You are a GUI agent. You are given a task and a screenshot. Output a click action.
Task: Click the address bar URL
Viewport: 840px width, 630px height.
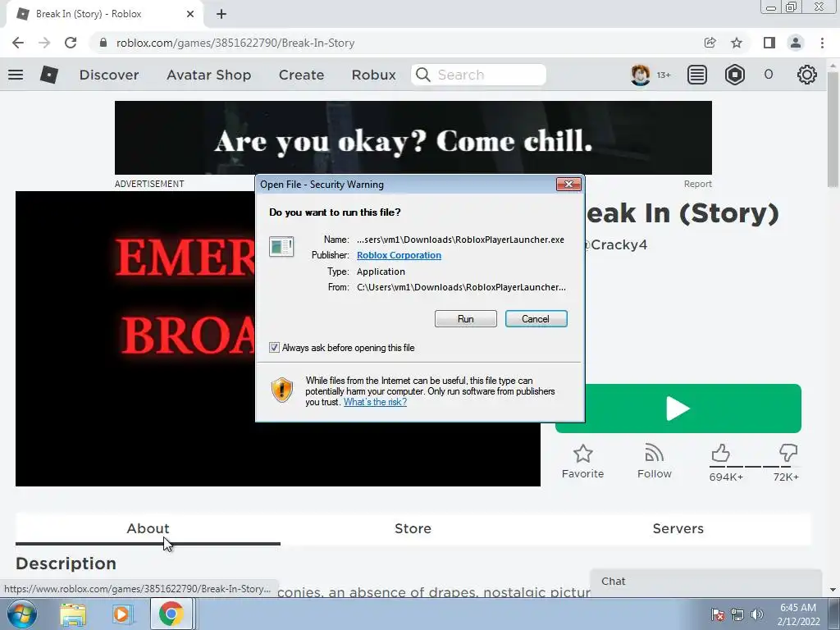coord(235,43)
